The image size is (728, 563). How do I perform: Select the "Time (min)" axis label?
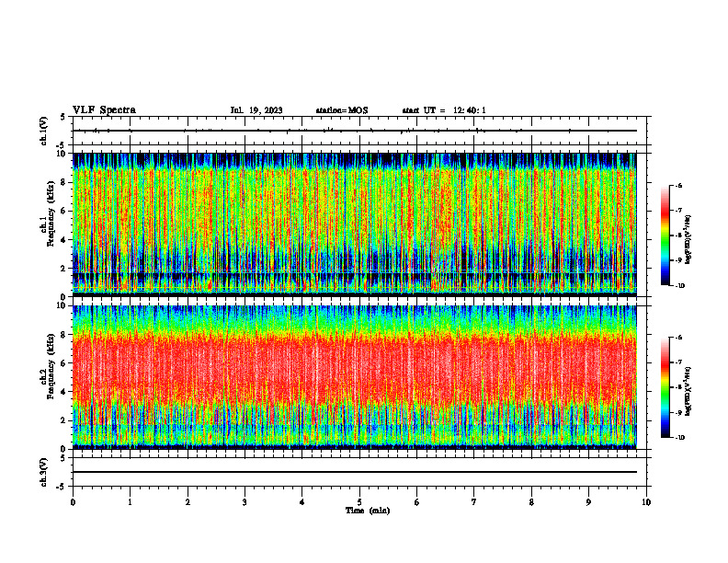[368, 511]
